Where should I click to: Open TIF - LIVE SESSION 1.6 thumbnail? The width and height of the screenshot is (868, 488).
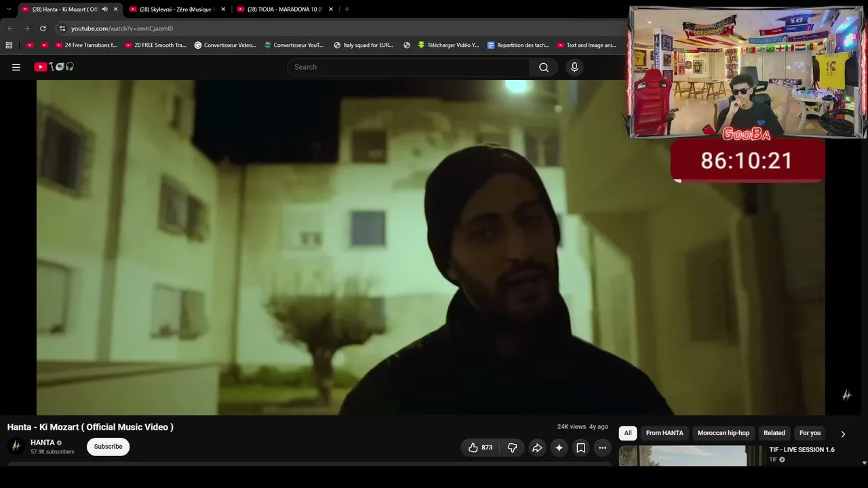690,455
